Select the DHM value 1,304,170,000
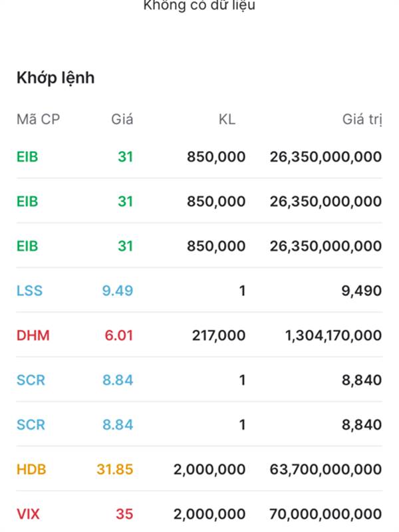Screen dimensions: 399x532 [x=334, y=336]
